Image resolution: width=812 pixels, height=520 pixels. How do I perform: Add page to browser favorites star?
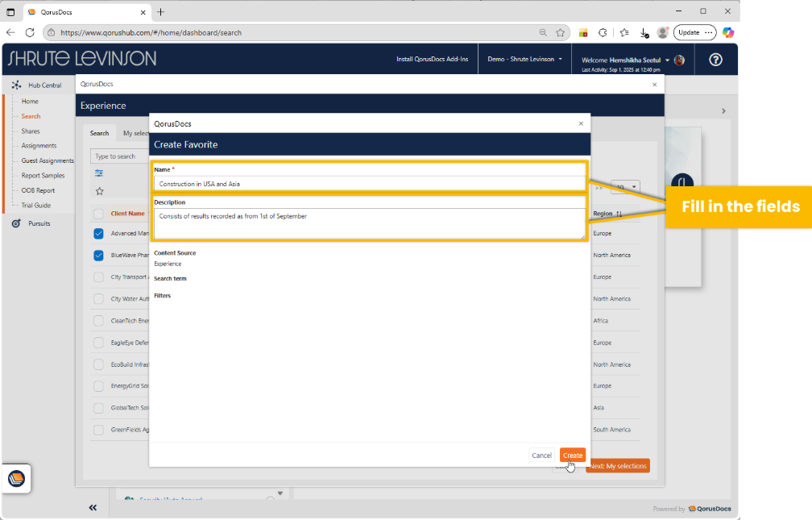pos(560,32)
